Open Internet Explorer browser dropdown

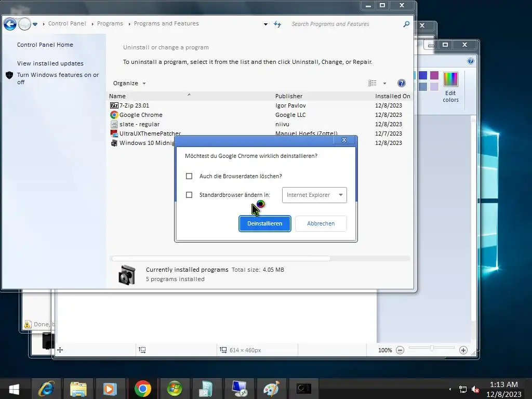[x=314, y=195]
